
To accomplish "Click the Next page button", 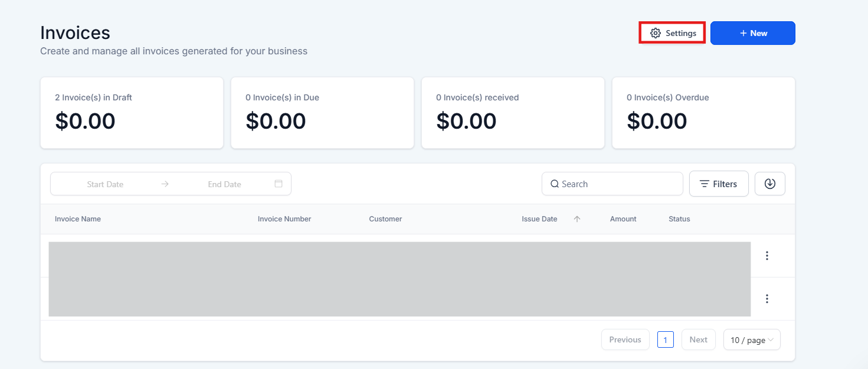I will click(x=698, y=339).
